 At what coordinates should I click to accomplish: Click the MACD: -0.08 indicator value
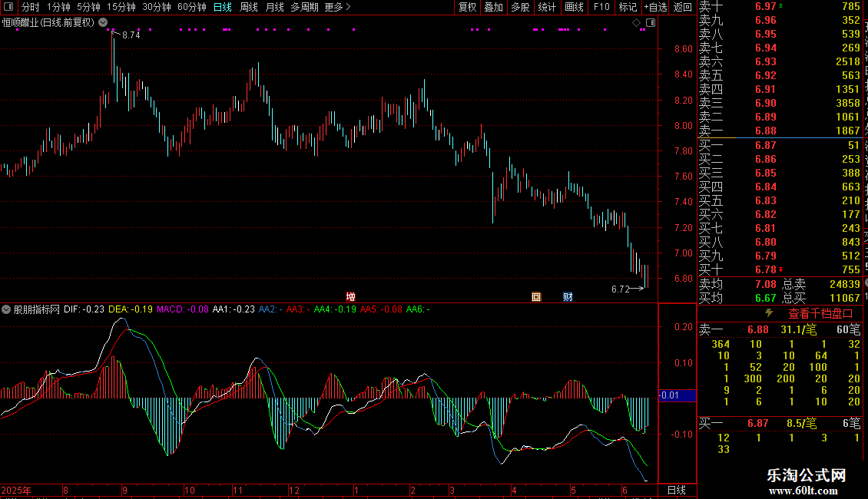[x=183, y=309]
